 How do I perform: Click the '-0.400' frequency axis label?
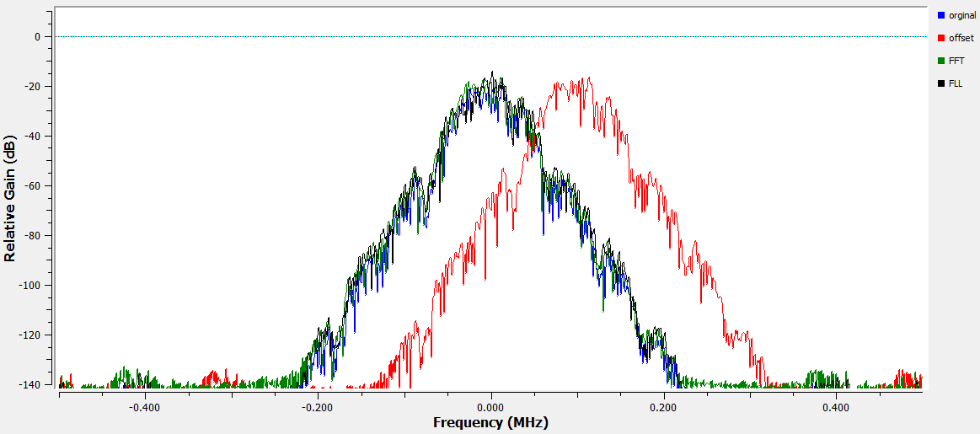pyautogui.click(x=145, y=407)
